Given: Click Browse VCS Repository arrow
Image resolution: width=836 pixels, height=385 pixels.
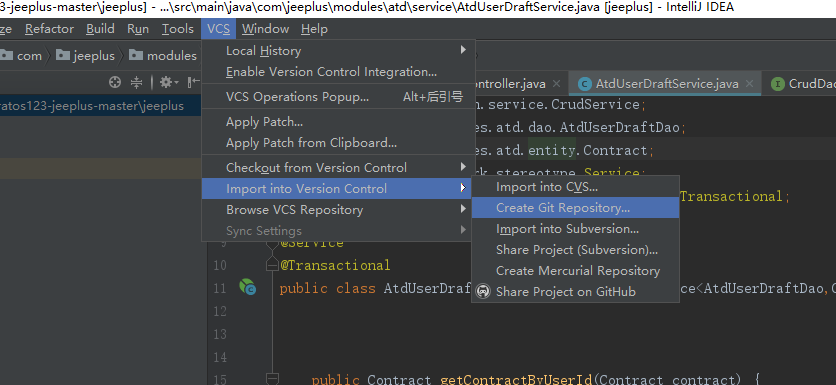Looking at the screenshot, I should pos(463,209).
